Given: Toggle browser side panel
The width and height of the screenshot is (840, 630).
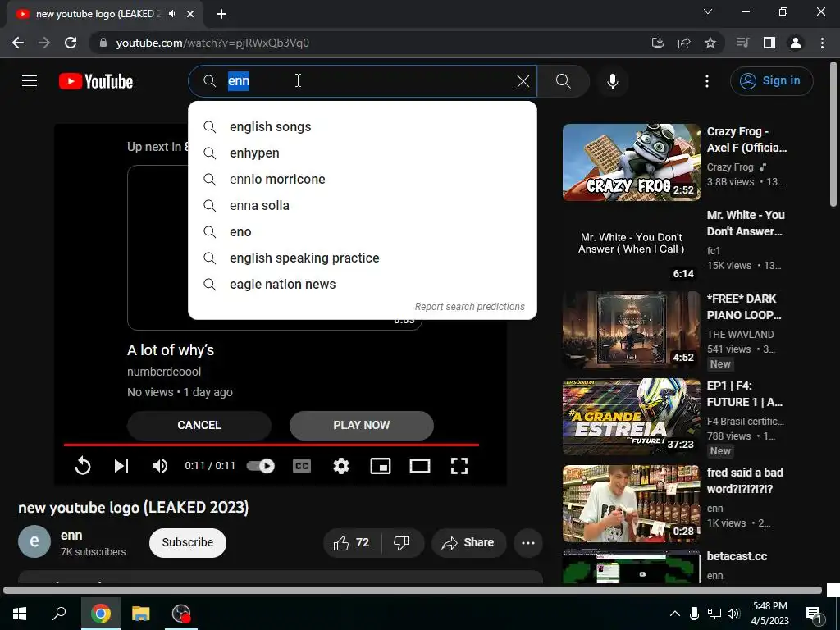Looking at the screenshot, I should [769, 43].
